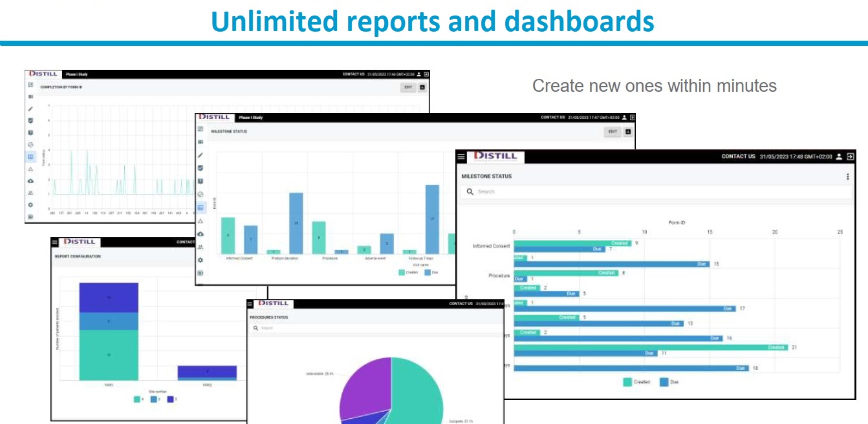Click the MILESTONE STATUS heading in the large right window
This screenshot has width=868, height=424.
[x=486, y=176]
